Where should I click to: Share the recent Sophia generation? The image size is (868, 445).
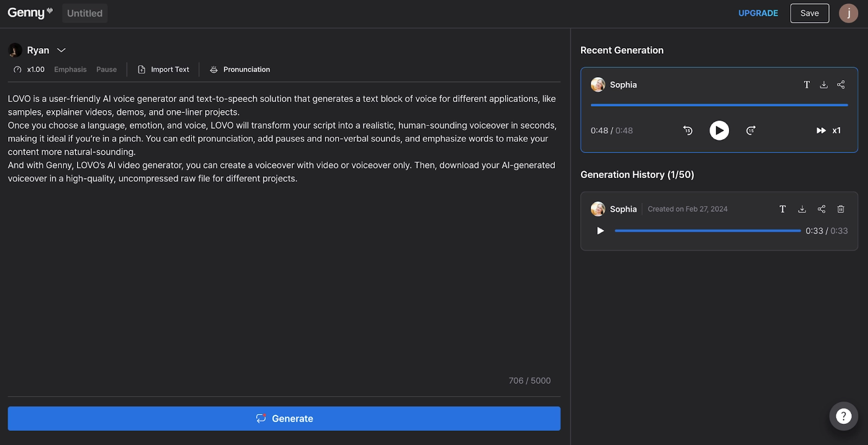point(841,85)
